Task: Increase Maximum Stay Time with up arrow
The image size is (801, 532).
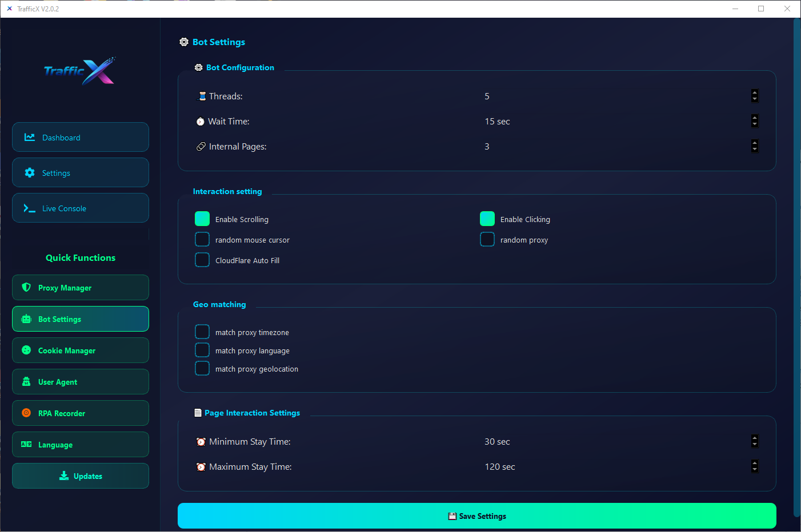Action: point(755,463)
